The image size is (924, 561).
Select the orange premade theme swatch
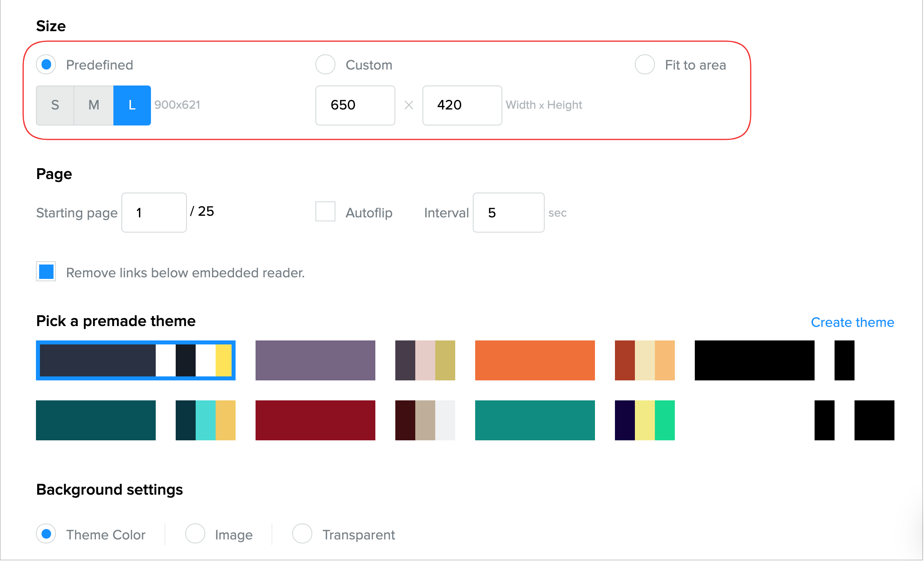535,360
